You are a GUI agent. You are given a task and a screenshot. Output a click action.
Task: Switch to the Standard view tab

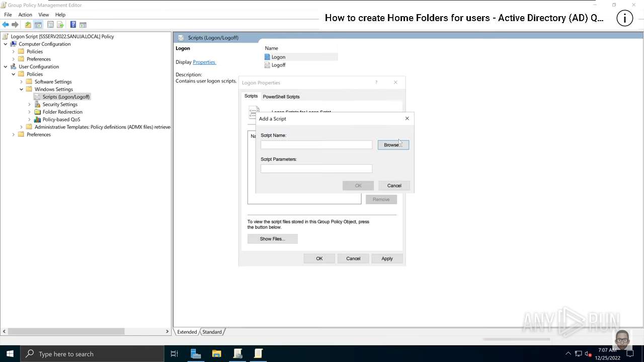coord(212,332)
